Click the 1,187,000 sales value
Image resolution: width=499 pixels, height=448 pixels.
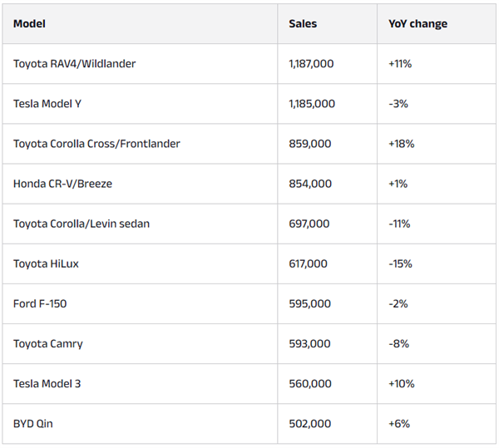click(312, 64)
